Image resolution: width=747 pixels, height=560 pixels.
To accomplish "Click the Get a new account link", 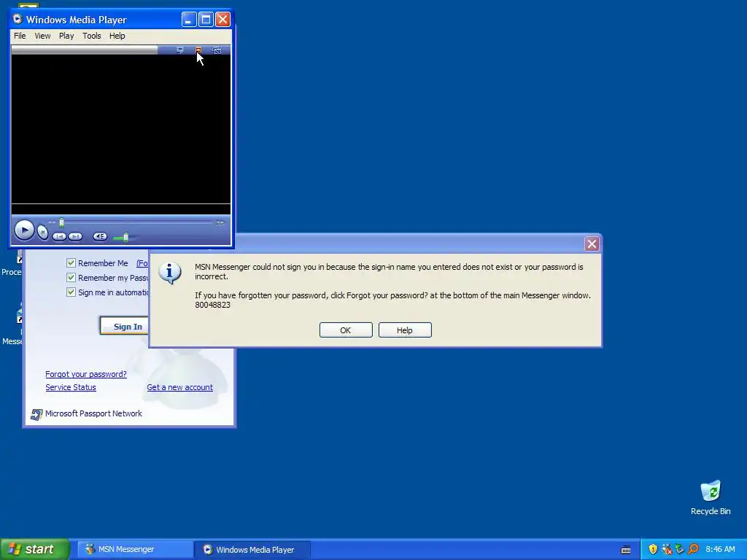I will point(179,387).
